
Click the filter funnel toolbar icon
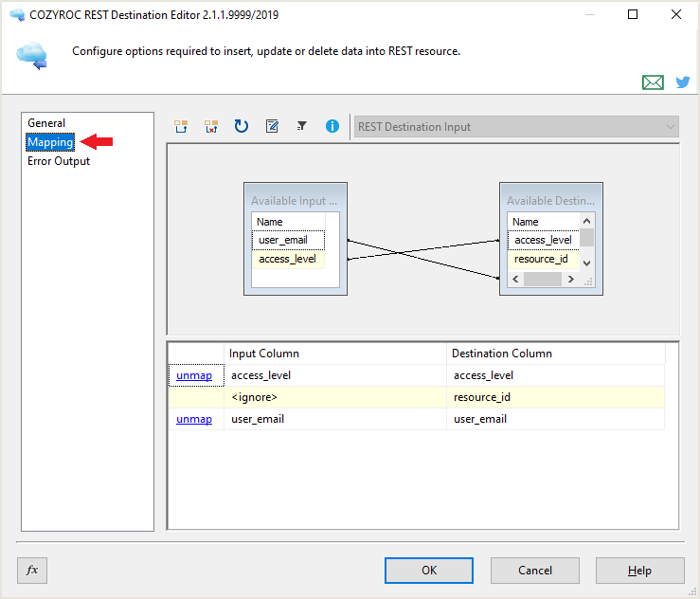302,126
